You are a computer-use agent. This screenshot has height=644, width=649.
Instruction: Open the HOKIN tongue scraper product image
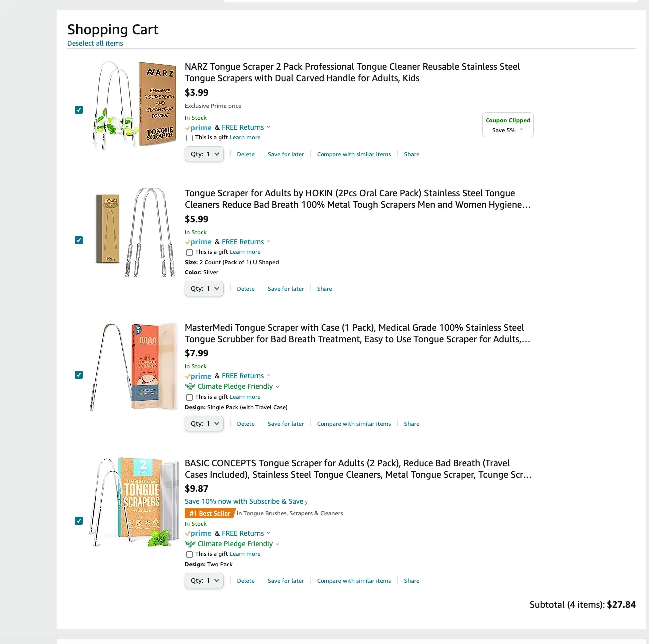tap(134, 232)
